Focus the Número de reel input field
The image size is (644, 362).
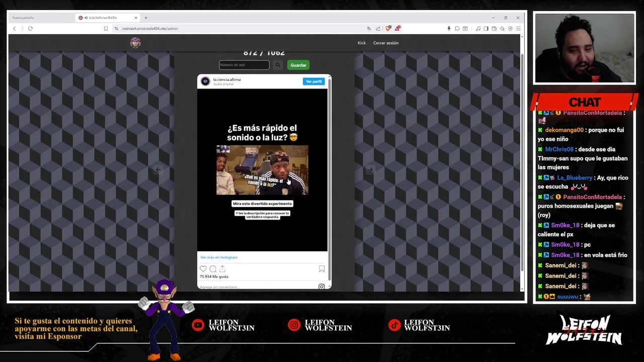click(244, 65)
